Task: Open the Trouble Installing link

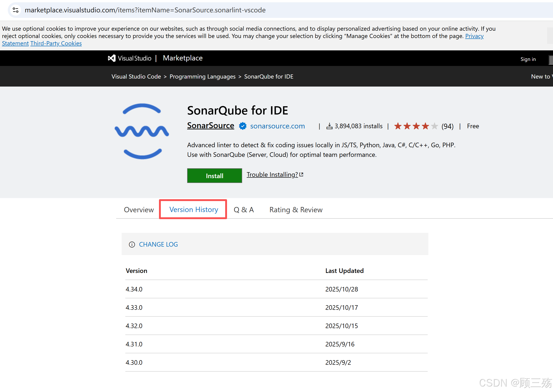Action: point(272,174)
